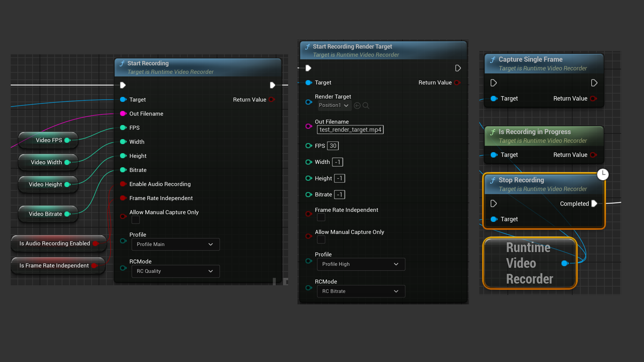Click the browse magnifier icon beside Position1
This screenshot has width=644, height=362.
pyautogui.click(x=366, y=106)
